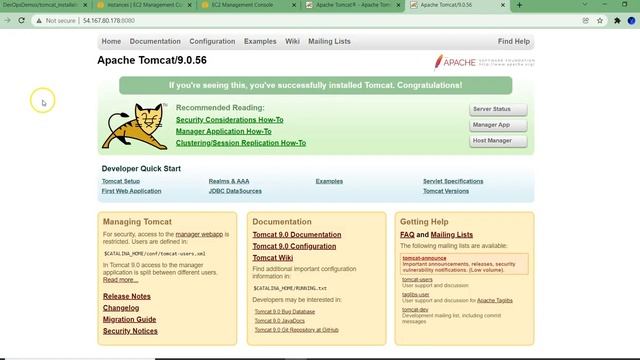Click the Not secure warning icon
Screen dimensions: 640x360
(x=39, y=20)
